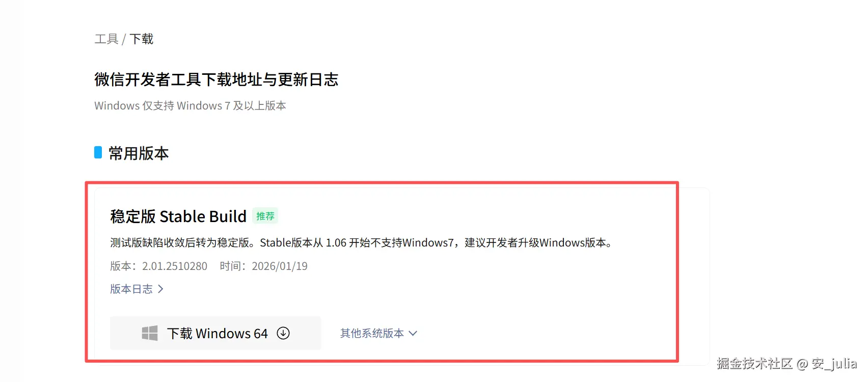This screenshot has width=868, height=382.
Task: Expand the down chevron next to 其他系统版本
Action: click(413, 333)
